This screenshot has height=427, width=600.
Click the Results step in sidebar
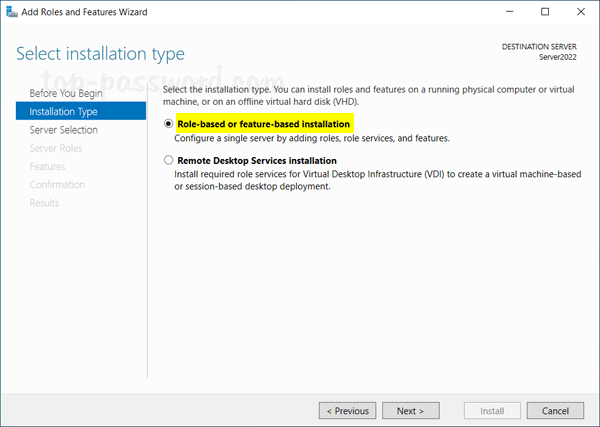pos(45,203)
